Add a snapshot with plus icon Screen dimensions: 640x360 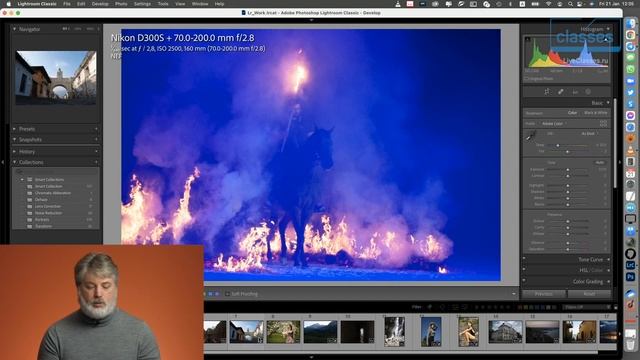coord(97,140)
